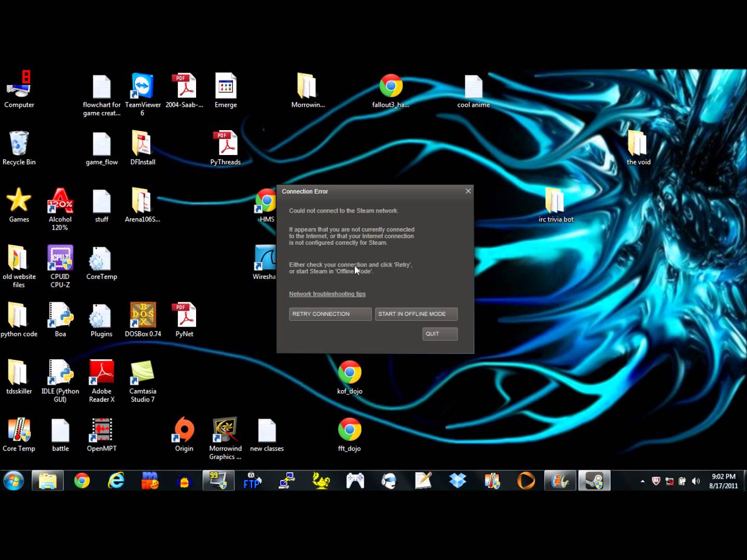Select the Origin desktop shortcut
The height and width of the screenshot is (560, 747).
(184, 435)
